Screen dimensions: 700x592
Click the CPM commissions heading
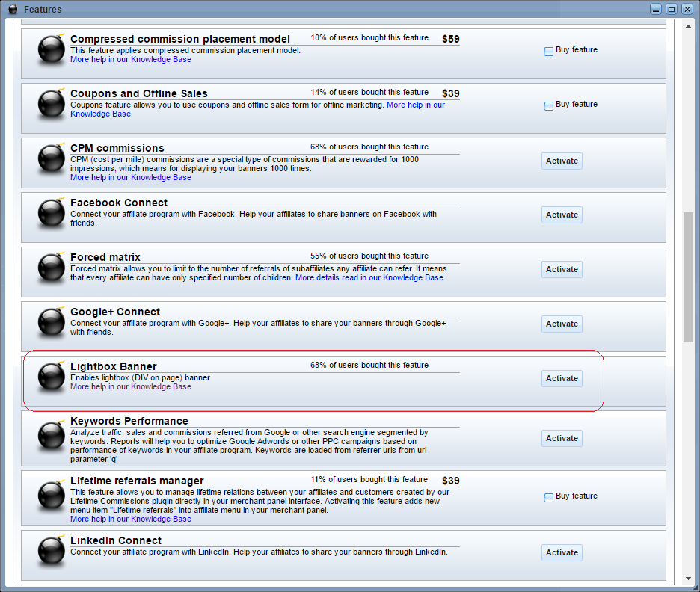[117, 148]
